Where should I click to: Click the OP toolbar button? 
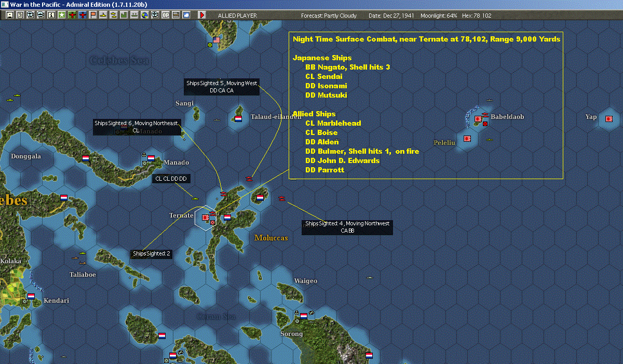(165, 15)
